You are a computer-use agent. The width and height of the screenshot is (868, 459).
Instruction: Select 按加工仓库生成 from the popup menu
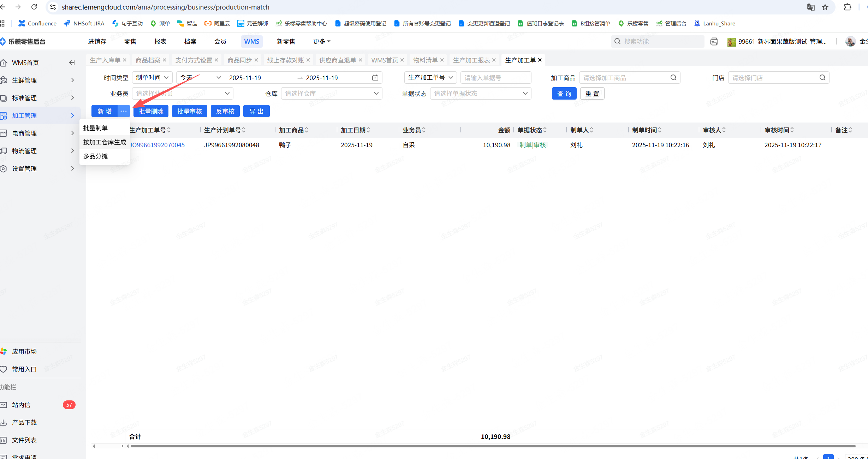pos(105,142)
